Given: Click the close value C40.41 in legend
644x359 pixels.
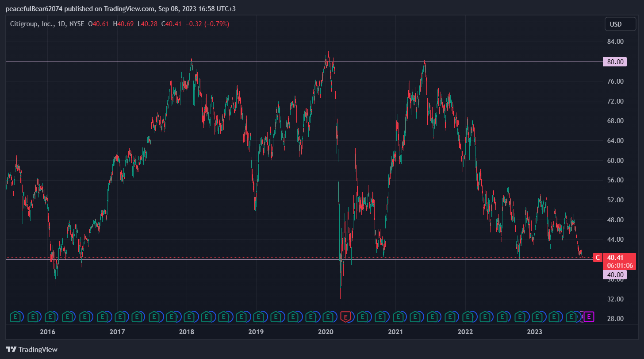Looking at the screenshot, I should coord(172,24).
